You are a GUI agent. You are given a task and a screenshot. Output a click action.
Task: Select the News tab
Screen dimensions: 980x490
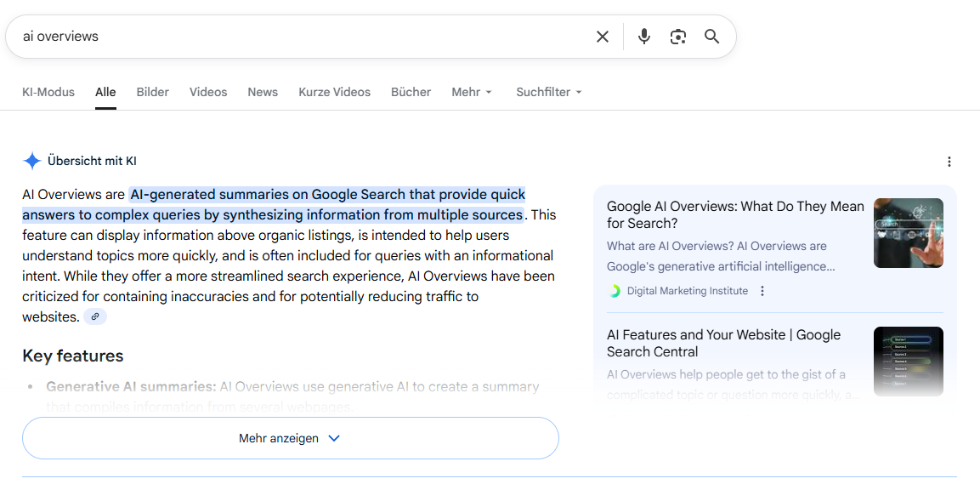pos(263,92)
